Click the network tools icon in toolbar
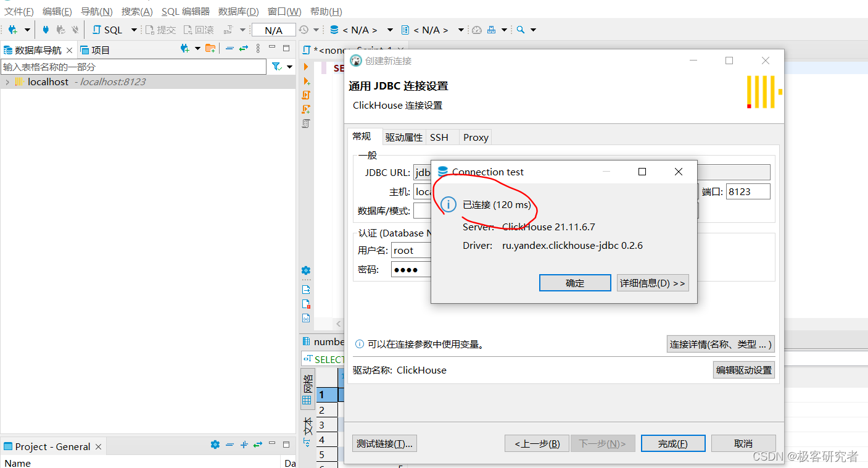The width and height of the screenshot is (868, 468). point(492,30)
